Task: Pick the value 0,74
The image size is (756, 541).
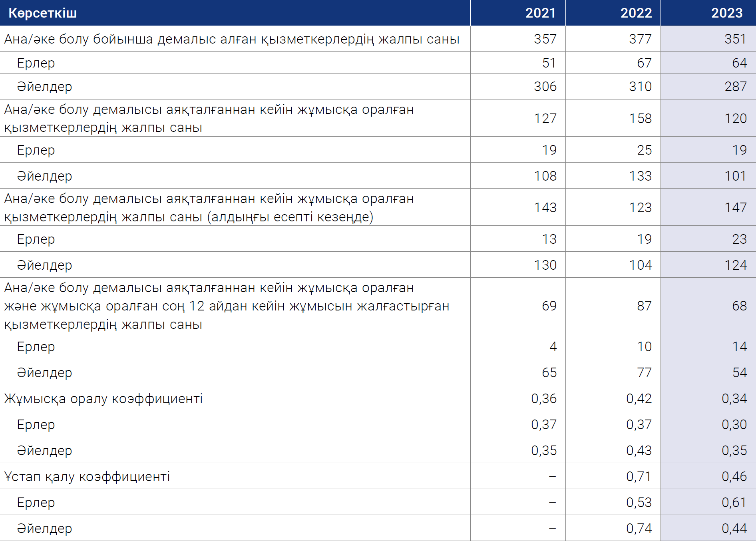Action: 639,529
